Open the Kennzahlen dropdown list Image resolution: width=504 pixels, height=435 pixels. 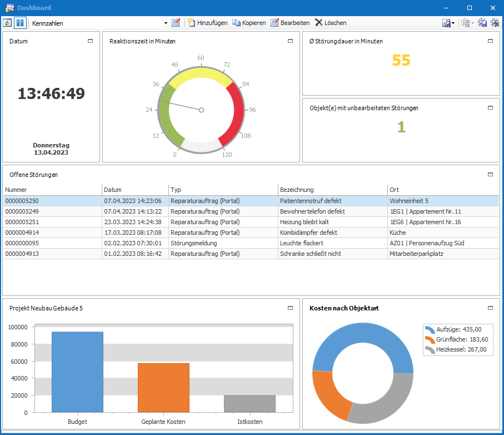coord(166,23)
